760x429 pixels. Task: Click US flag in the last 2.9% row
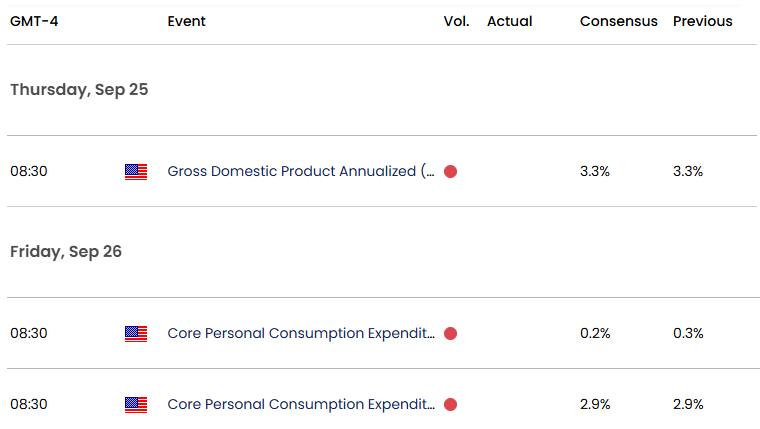pos(136,405)
